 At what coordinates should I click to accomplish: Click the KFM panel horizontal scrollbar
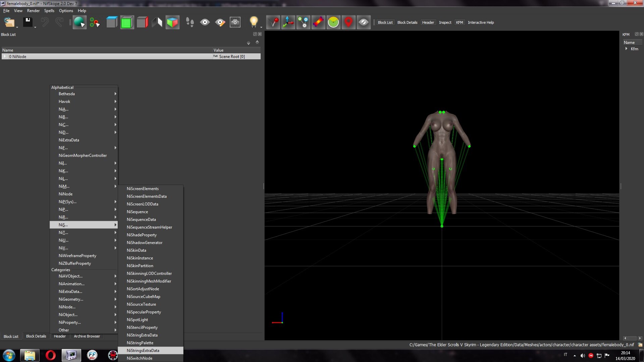click(x=632, y=338)
